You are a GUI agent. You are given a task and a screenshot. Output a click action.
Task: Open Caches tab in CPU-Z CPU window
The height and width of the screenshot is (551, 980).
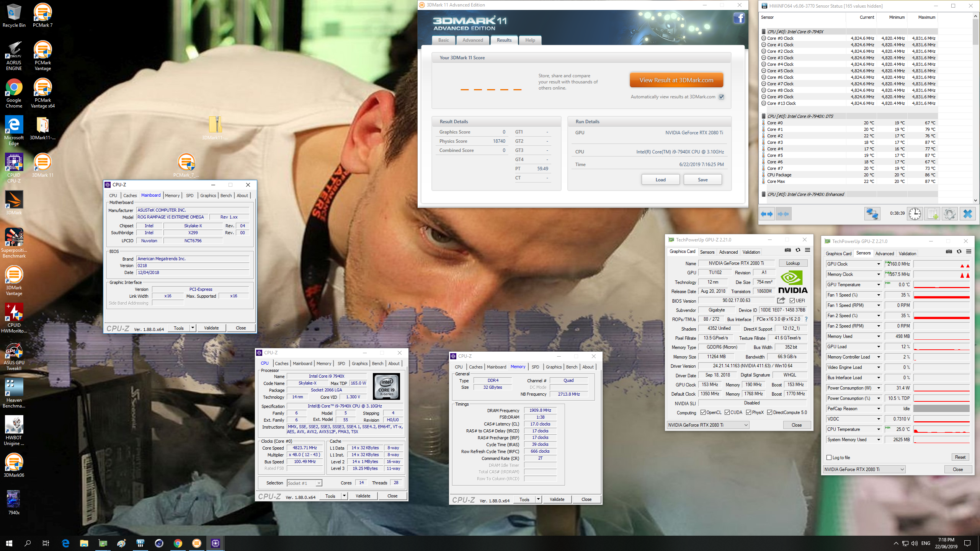[x=281, y=364]
